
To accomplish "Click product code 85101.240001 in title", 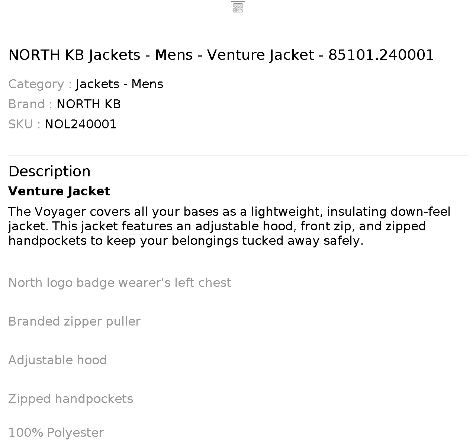I will coord(381,55).
